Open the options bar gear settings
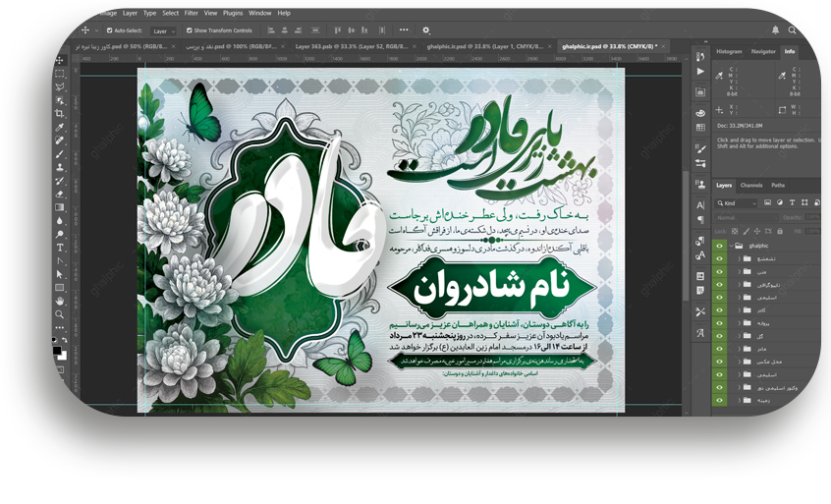The height and width of the screenshot is (504, 831). tap(426, 30)
